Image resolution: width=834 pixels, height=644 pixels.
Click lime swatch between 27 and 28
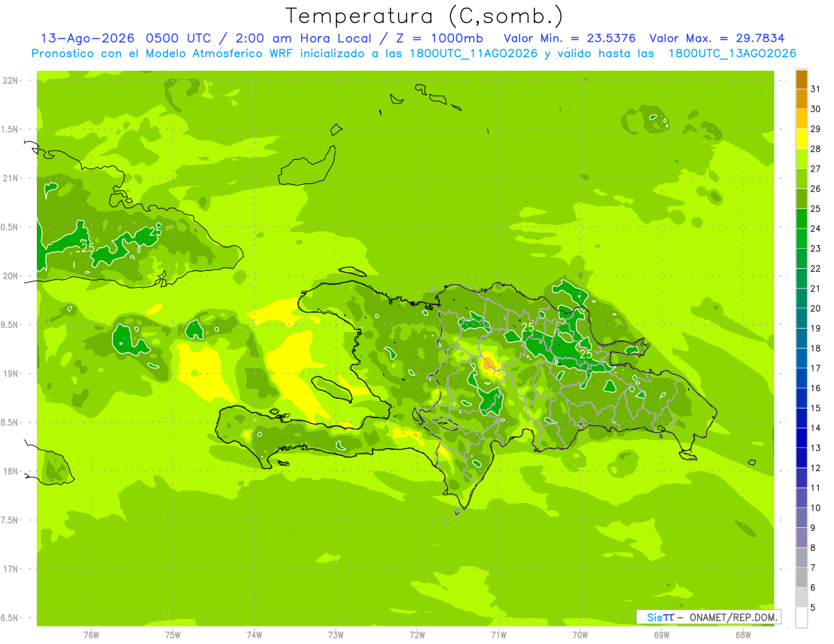[x=801, y=159]
